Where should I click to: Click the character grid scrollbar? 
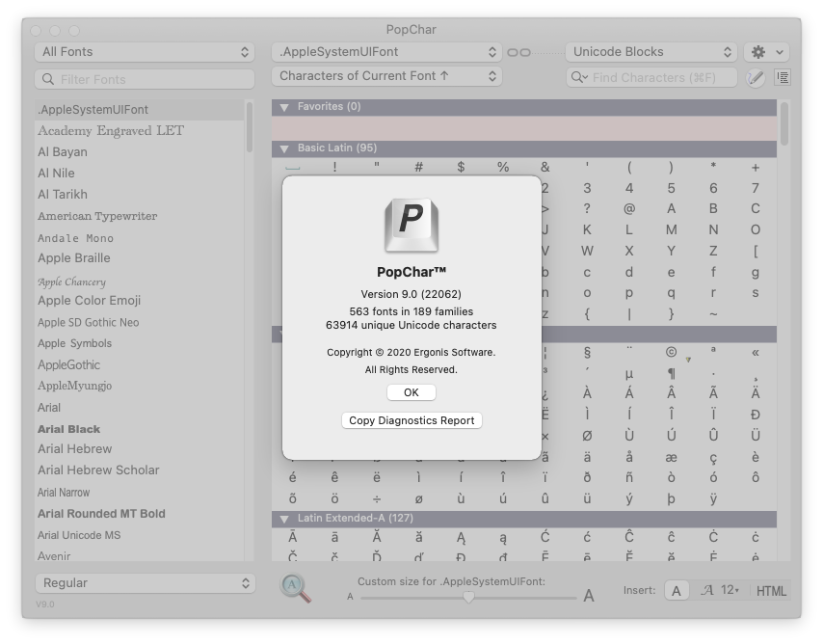784,124
